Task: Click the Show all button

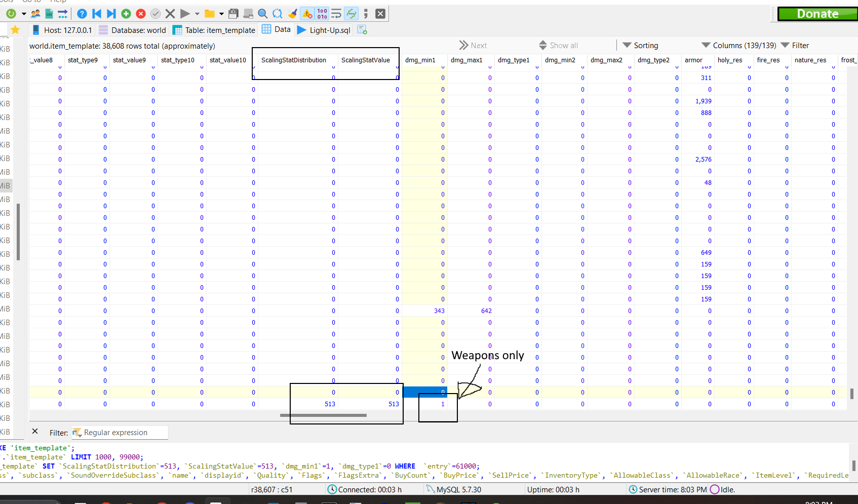Action: (x=558, y=46)
